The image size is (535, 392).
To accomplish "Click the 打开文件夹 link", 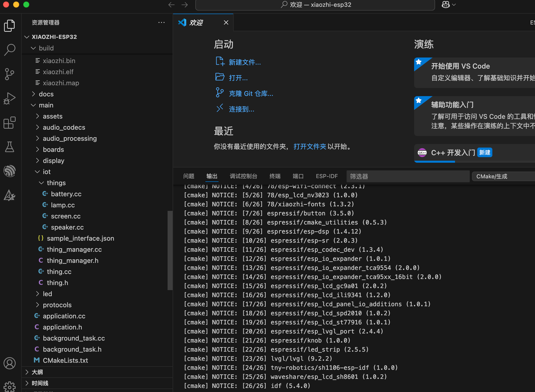I will click(310, 147).
